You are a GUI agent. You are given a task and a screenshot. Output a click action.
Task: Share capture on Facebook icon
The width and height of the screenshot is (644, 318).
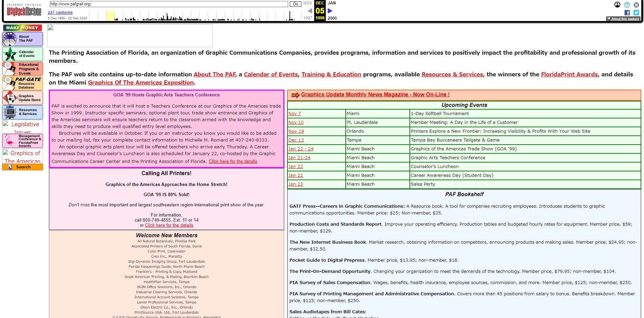[x=627, y=13]
